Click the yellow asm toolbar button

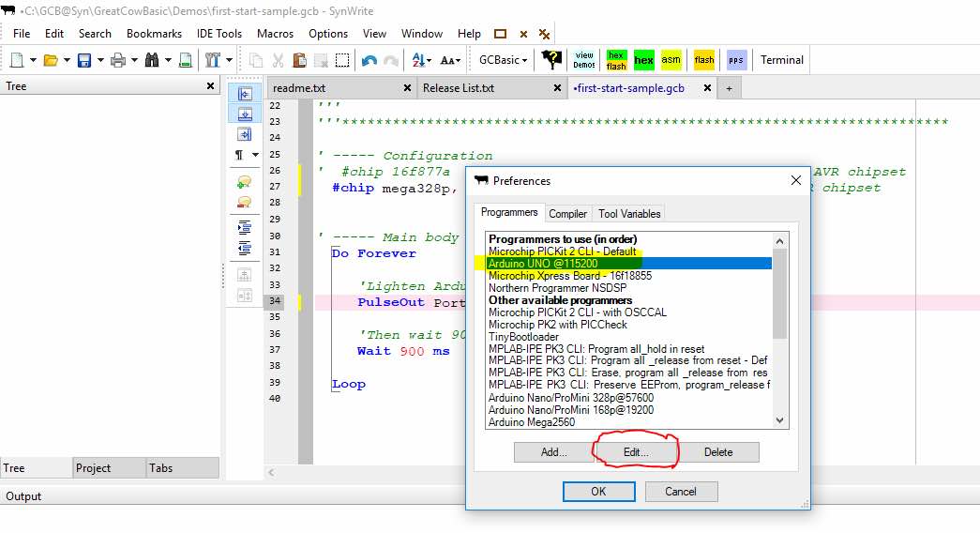click(671, 60)
